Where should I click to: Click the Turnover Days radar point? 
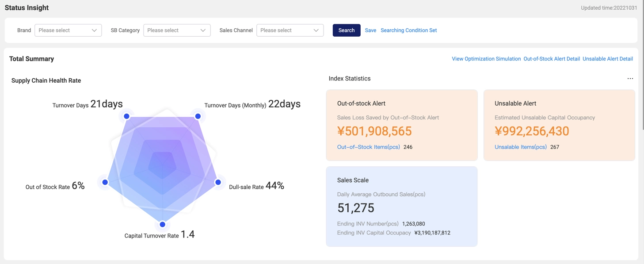pos(126,116)
